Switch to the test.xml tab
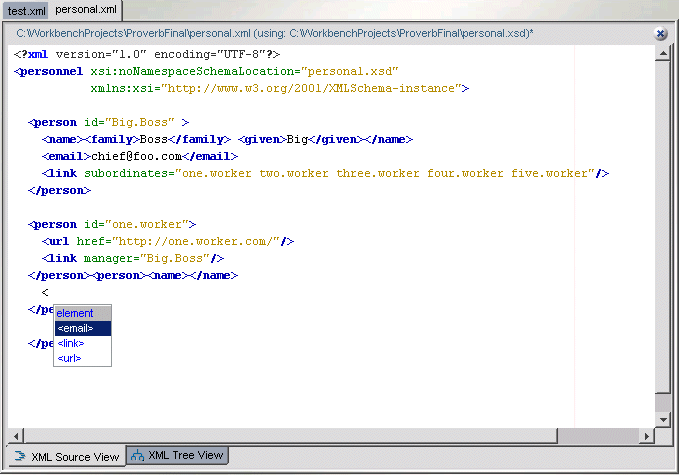This screenshot has height=475, width=679. point(26,10)
